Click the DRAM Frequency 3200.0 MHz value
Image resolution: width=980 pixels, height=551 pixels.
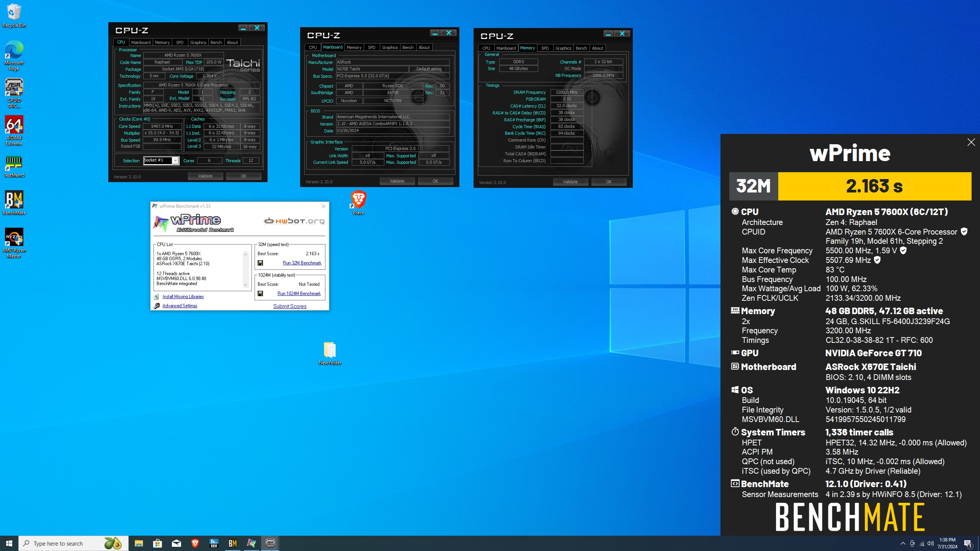(x=567, y=92)
